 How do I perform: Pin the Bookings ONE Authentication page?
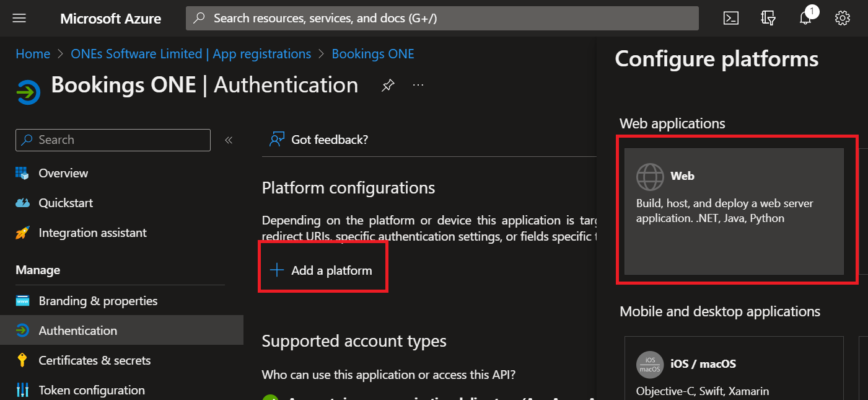tap(388, 86)
